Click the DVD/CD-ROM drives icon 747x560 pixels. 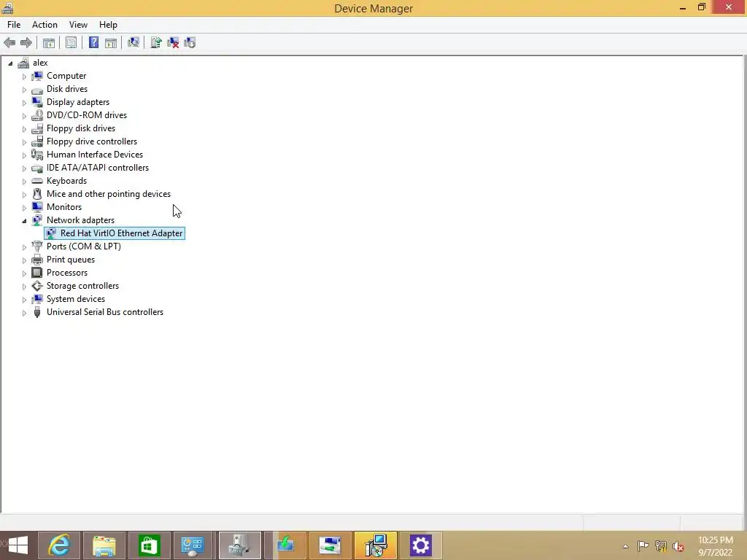(x=36, y=115)
